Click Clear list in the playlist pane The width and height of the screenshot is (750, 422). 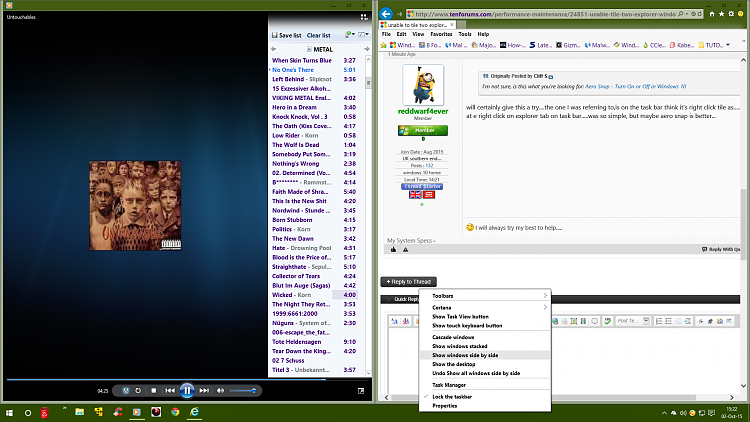click(319, 35)
